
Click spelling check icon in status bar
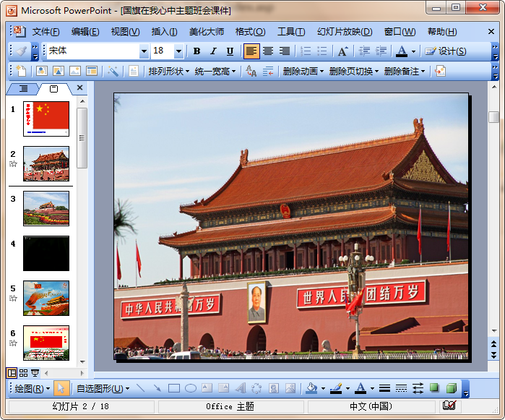tap(449, 406)
